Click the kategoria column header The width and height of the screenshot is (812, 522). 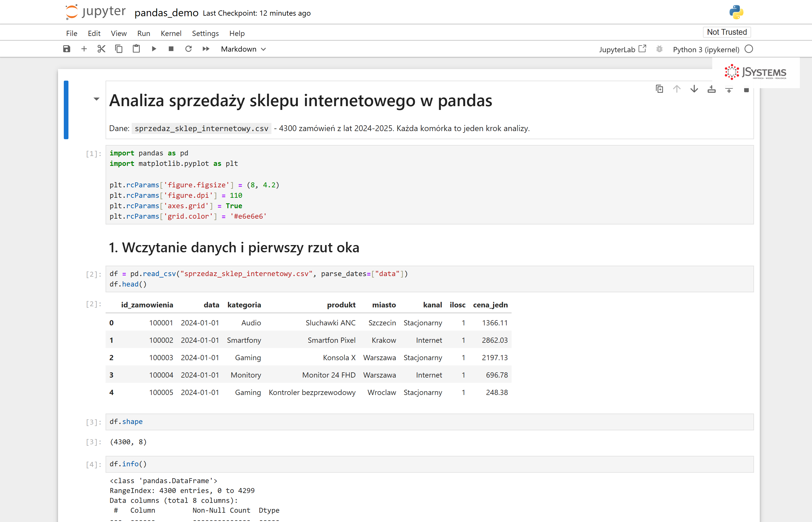tap(244, 305)
